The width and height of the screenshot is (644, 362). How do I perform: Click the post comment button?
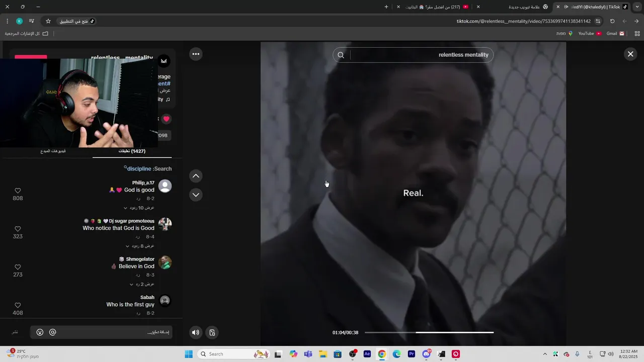(15, 332)
